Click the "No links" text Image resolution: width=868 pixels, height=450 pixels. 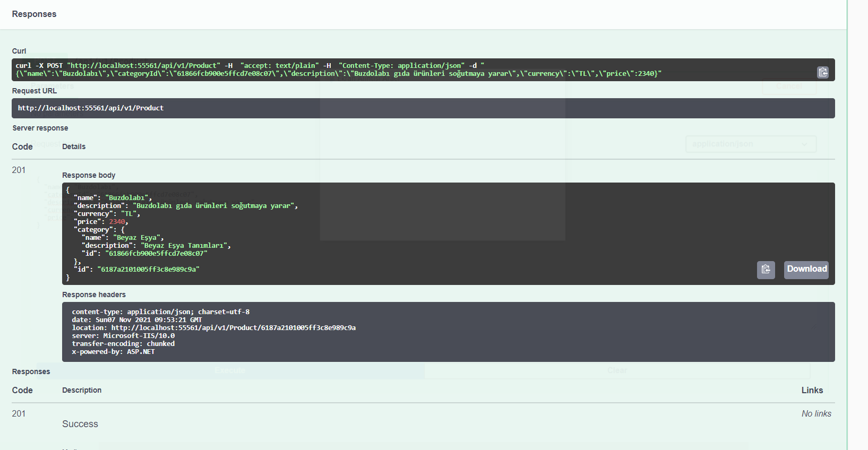click(817, 413)
